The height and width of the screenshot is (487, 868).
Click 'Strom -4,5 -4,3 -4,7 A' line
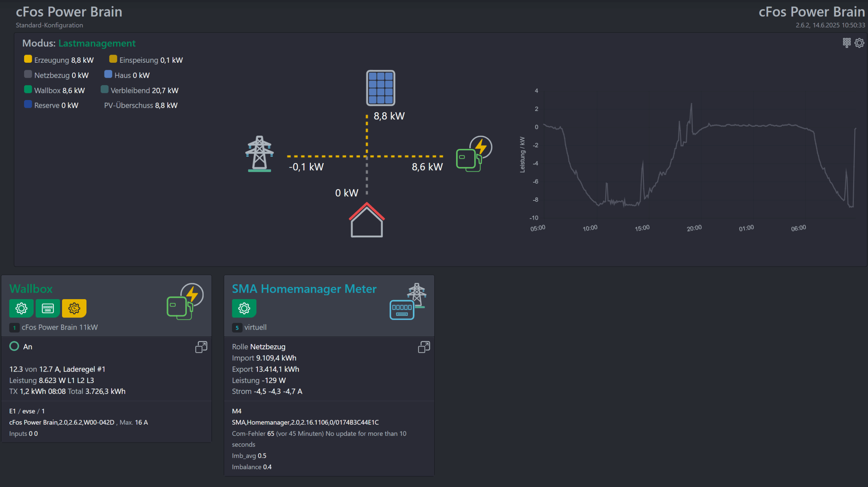click(x=267, y=391)
